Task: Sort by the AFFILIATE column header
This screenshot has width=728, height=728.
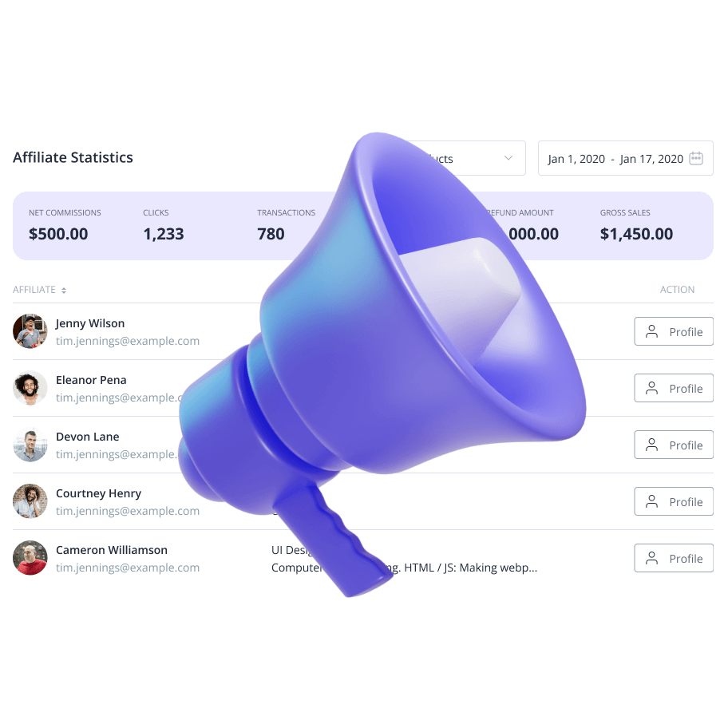Action: tap(34, 290)
